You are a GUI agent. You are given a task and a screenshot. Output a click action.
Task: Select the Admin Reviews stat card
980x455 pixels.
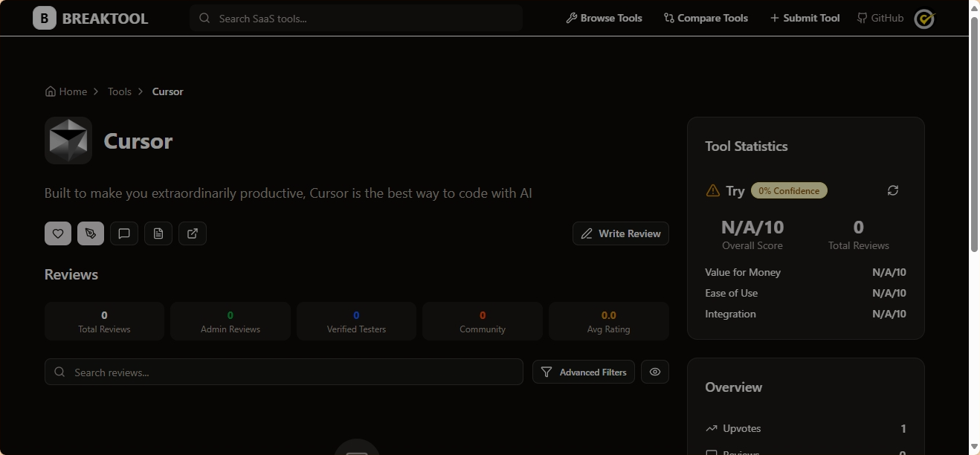(x=231, y=321)
